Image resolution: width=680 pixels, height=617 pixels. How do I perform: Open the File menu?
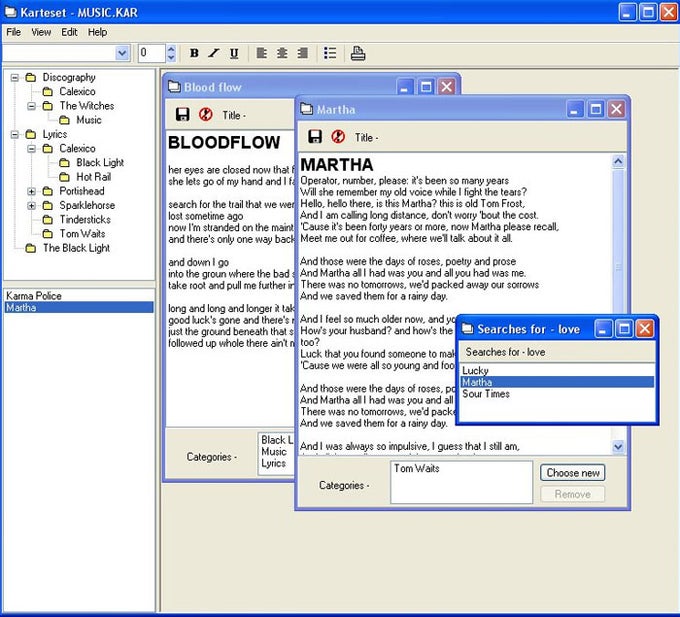click(13, 32)
